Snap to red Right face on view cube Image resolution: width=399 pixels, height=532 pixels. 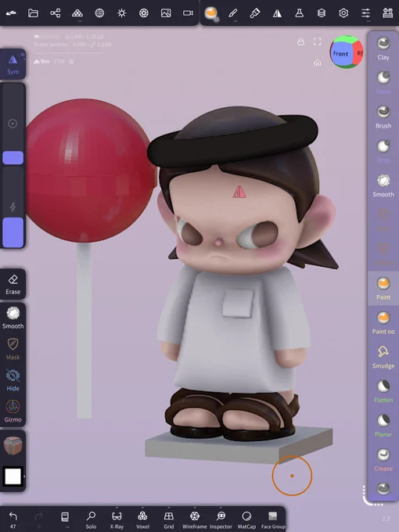point(358,53)
